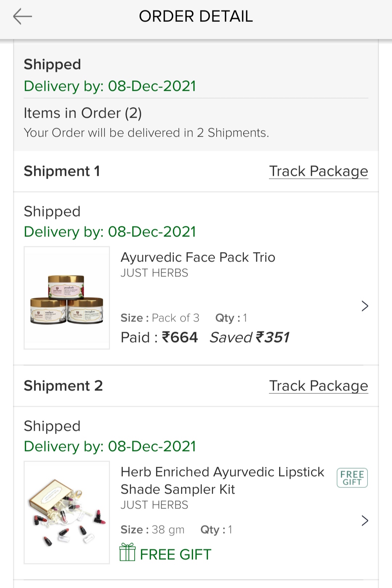
Task: Select the Ayurvedic Face Pack Trio title
Action: [x=198, y=257]
